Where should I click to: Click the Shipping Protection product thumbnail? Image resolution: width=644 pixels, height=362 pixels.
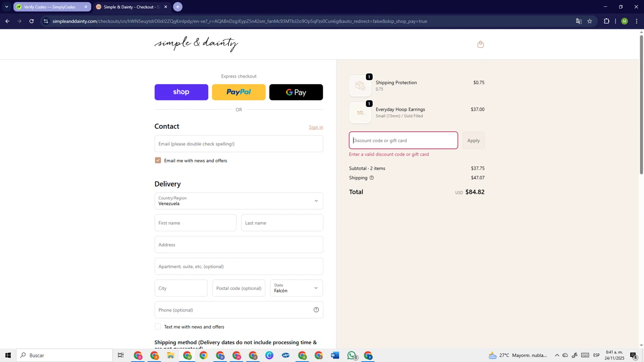(x=360, y=86)
